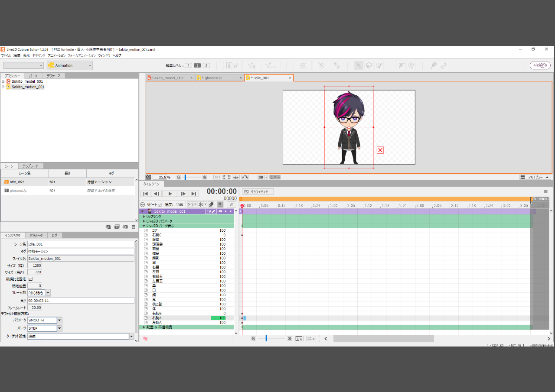Open the パラメータ SMOOTH dropdown

[x=60, y=320]
